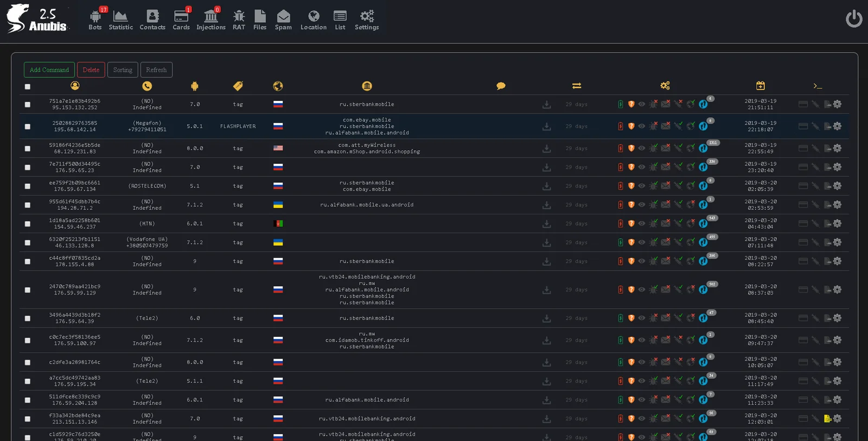Open Settings from the top navigation
The image size is (868, 441).
pos(367,20)
